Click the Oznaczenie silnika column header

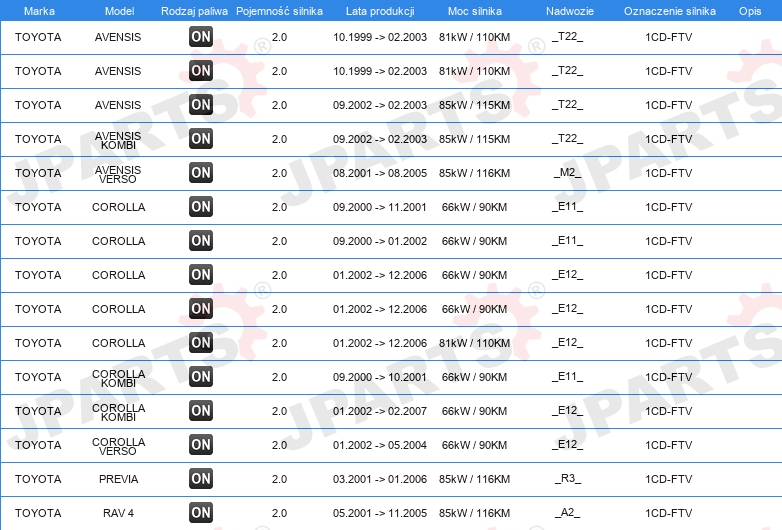tap(670, 11)
